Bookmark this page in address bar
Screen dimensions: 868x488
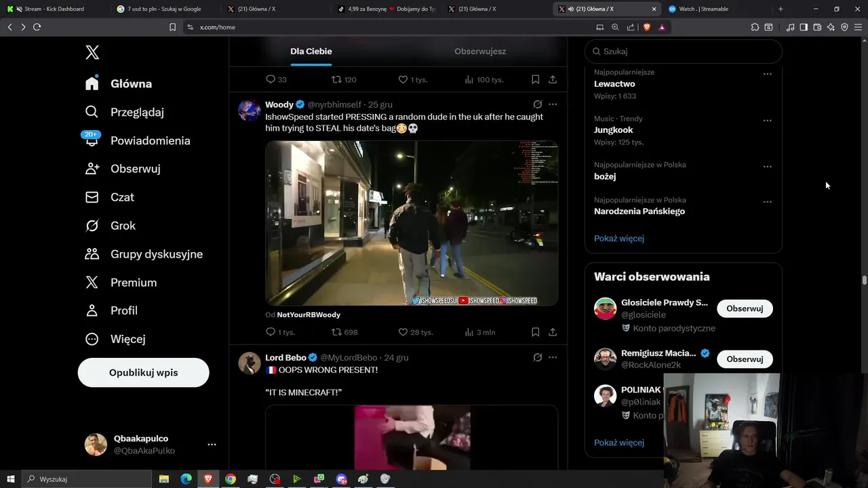coord(172,27)
